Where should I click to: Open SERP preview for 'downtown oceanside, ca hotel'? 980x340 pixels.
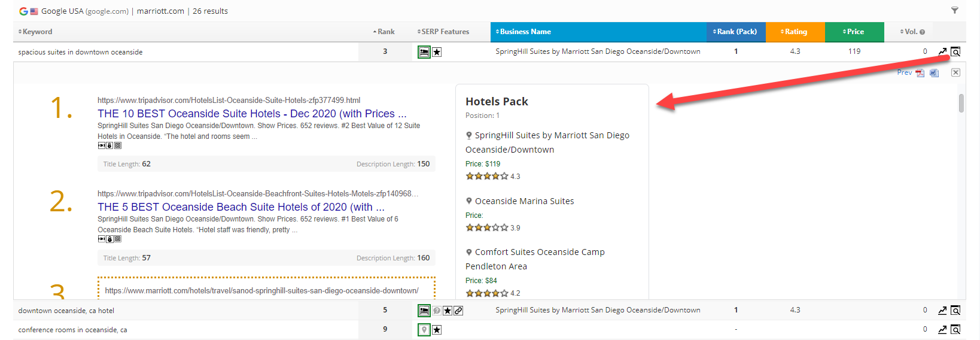pyautogui.click(x=955, y=310)
